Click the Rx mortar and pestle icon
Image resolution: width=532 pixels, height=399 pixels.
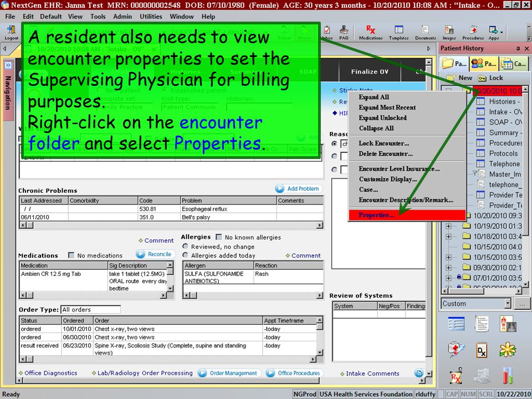[456, 376]
